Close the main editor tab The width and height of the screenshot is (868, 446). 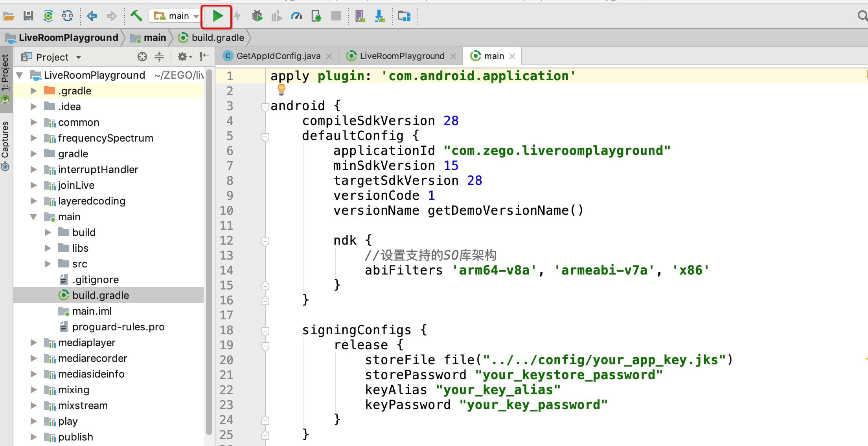click(512, 56)
